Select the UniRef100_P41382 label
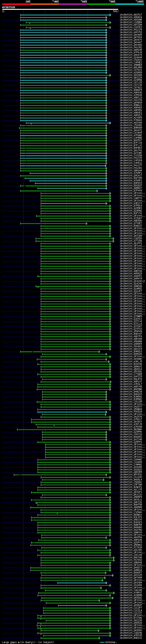Image resolution: width=146 pixels, height=644 pixels. point(131,47)
